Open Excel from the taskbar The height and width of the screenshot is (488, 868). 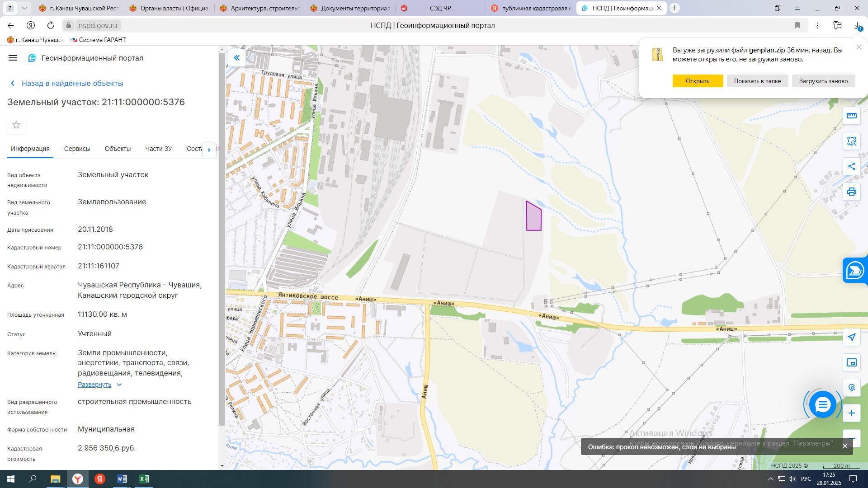click(144, 479)
